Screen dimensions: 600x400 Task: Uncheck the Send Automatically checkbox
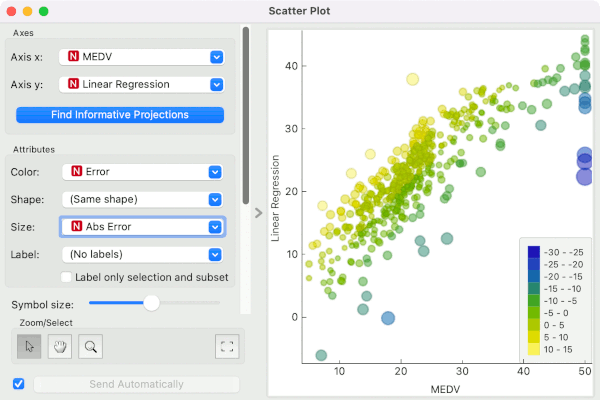[18, 384]
